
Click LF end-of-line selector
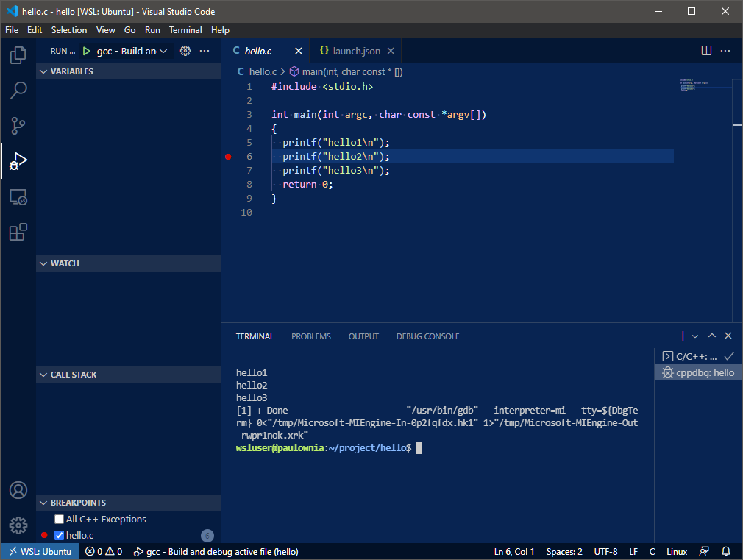(633, 551)
